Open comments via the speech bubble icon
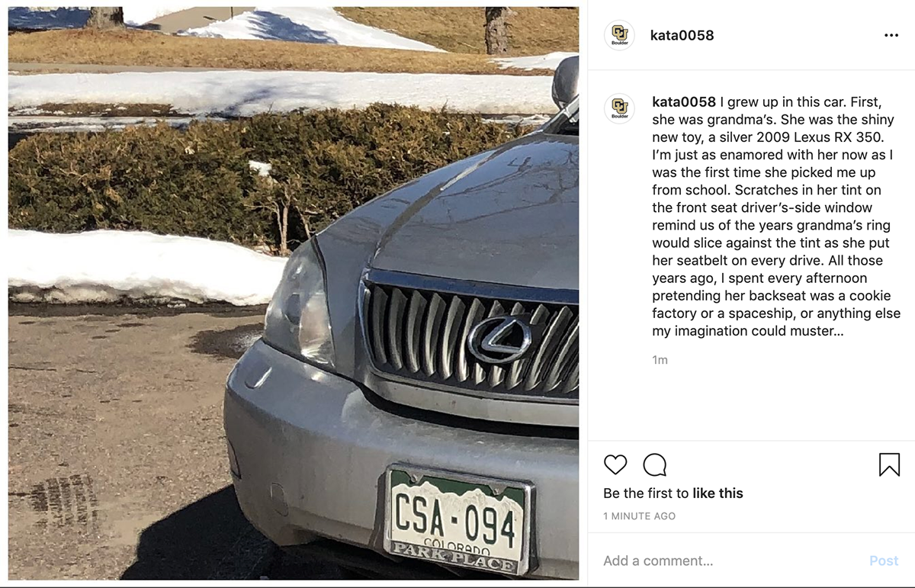 (655, 464)
